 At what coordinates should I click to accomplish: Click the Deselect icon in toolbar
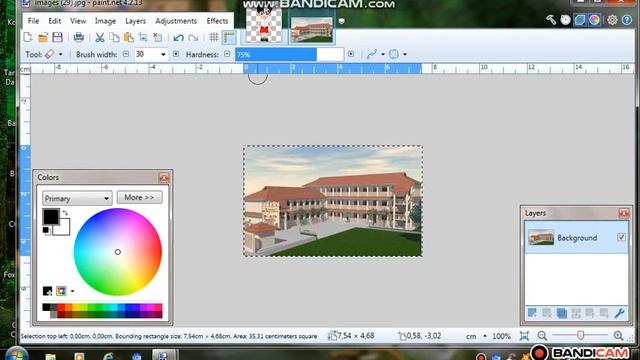pos(158,38)
